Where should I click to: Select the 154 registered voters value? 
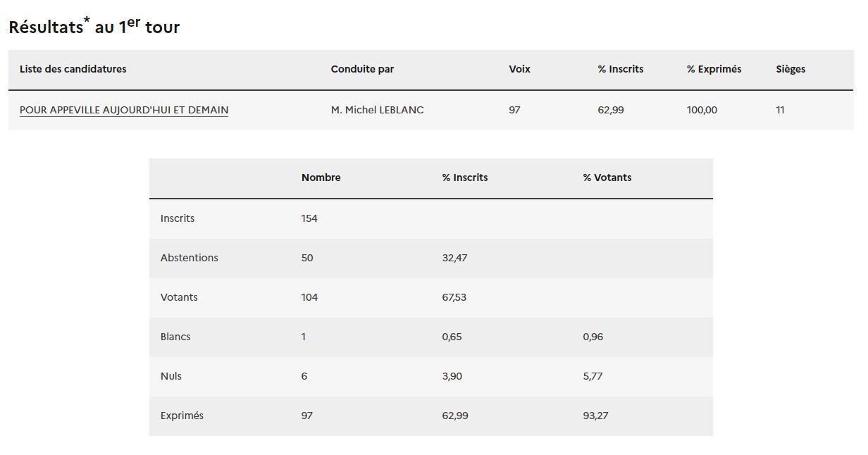pyautogui.click(x=309, y=218)
